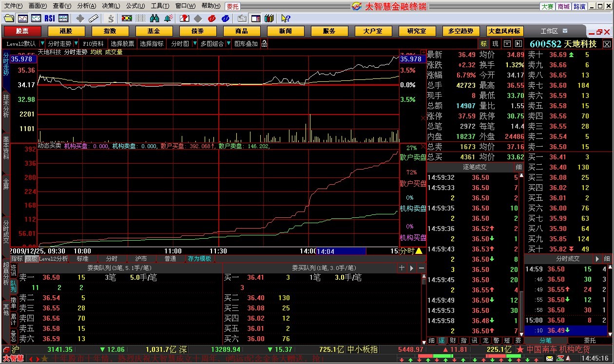Open the books library icon
614x364 pixels.
269,19
